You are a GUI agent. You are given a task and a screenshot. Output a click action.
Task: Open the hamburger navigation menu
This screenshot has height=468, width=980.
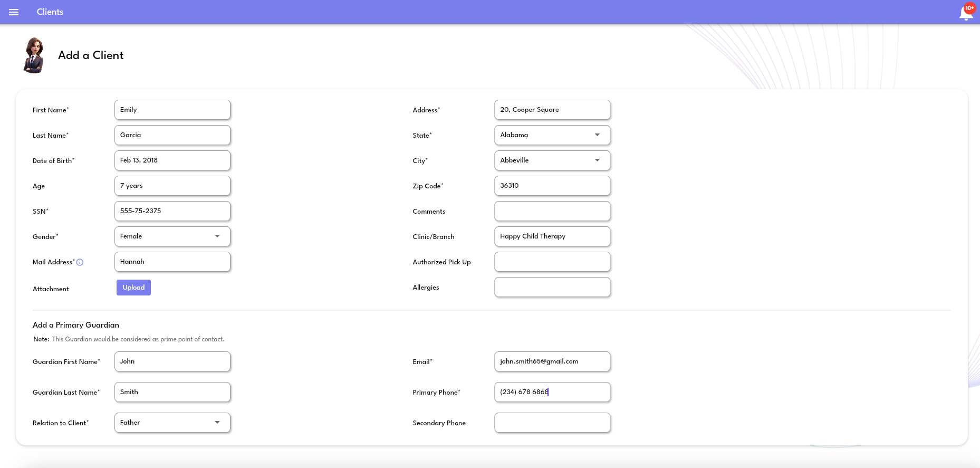pyautogui.click(x=14, y=12)
